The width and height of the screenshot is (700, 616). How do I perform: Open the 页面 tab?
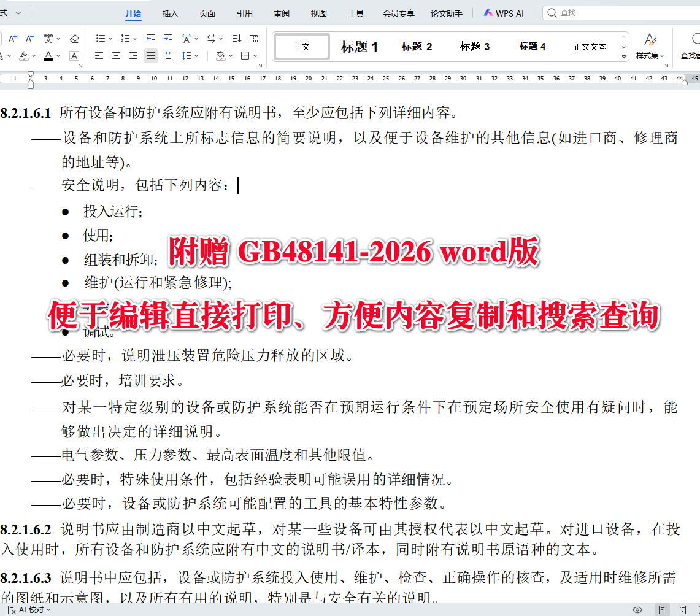click(207, 13)
